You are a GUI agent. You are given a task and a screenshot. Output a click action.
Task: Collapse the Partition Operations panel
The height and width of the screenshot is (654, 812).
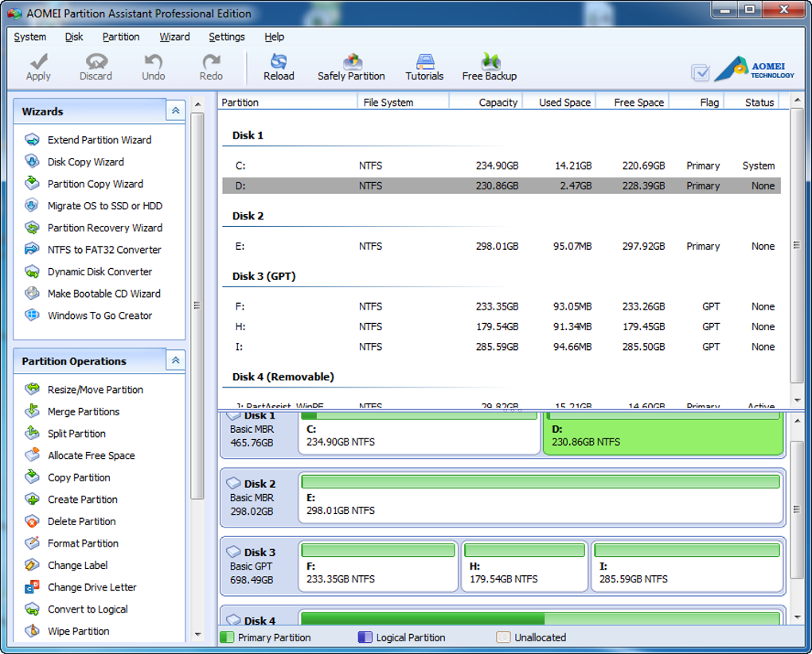pos(175,361)
